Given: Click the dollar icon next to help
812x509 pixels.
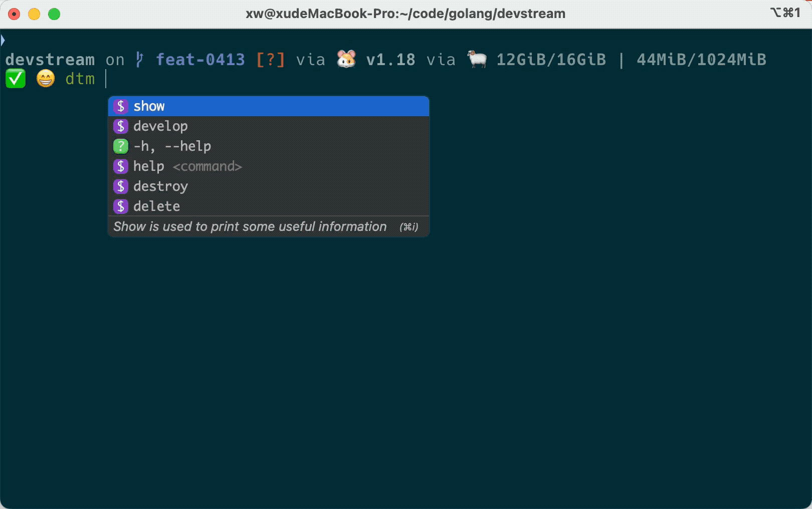Looking at the screenshot, I should point(120,166).
